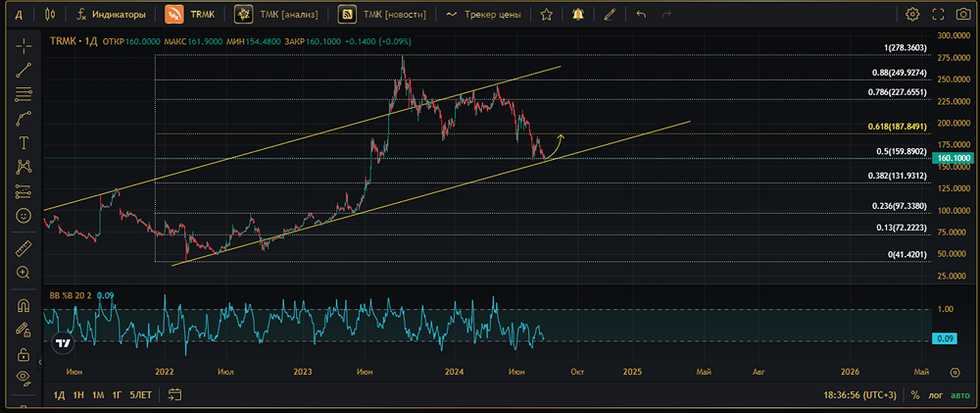
Task: Open time axis settings target icon
Action: point(955,373)
